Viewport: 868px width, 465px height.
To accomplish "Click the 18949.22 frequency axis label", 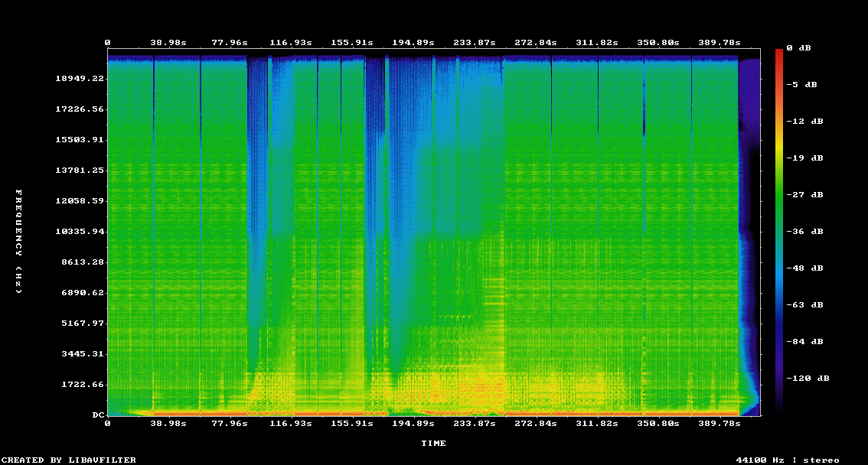I will coord(80,79).
